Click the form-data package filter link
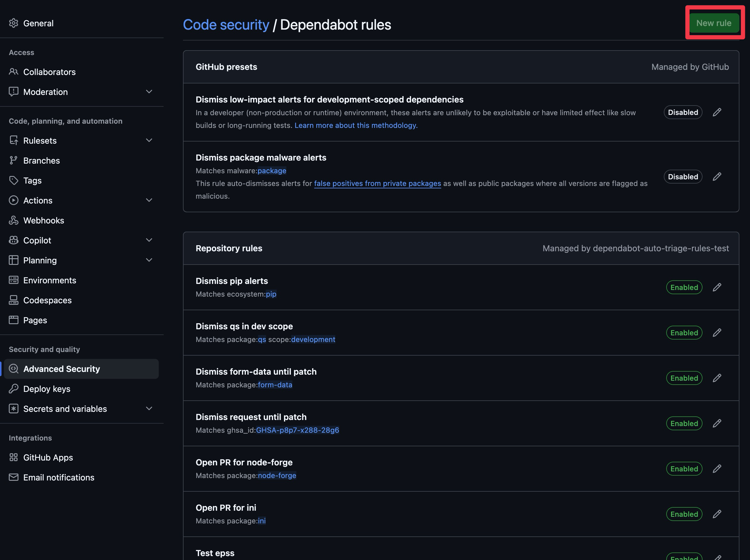 [275, 385]
